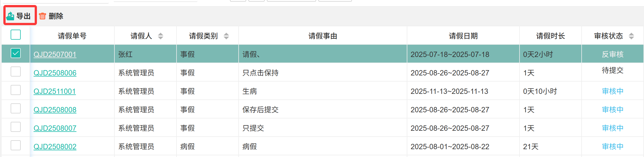The image size is (644, 157).
Task: Click the 请假日期 column header
Action: coord(463,36)
